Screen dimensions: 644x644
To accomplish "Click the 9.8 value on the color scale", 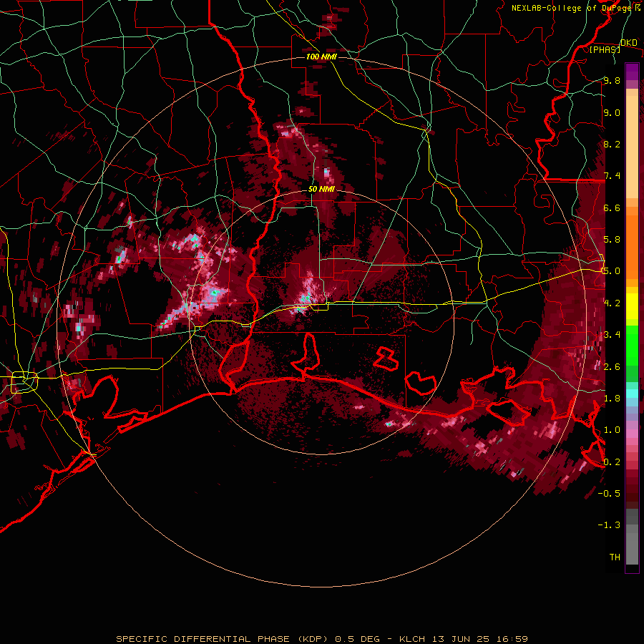I will (x=612, y=80).
